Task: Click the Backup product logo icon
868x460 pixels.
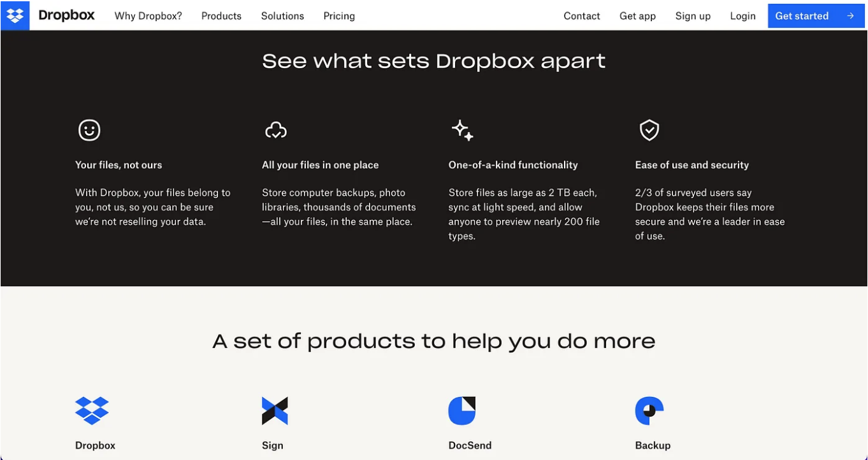Action: [x=649, y=410]
